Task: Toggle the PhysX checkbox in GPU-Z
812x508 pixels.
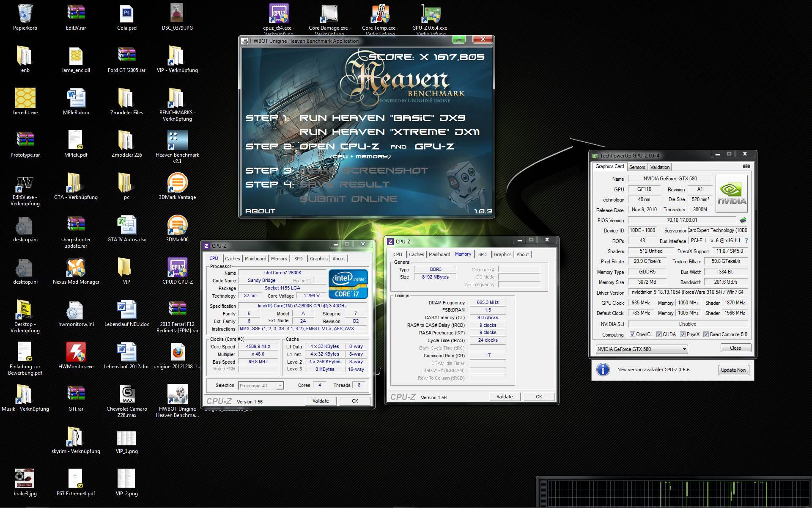Action: click(683, 334)
